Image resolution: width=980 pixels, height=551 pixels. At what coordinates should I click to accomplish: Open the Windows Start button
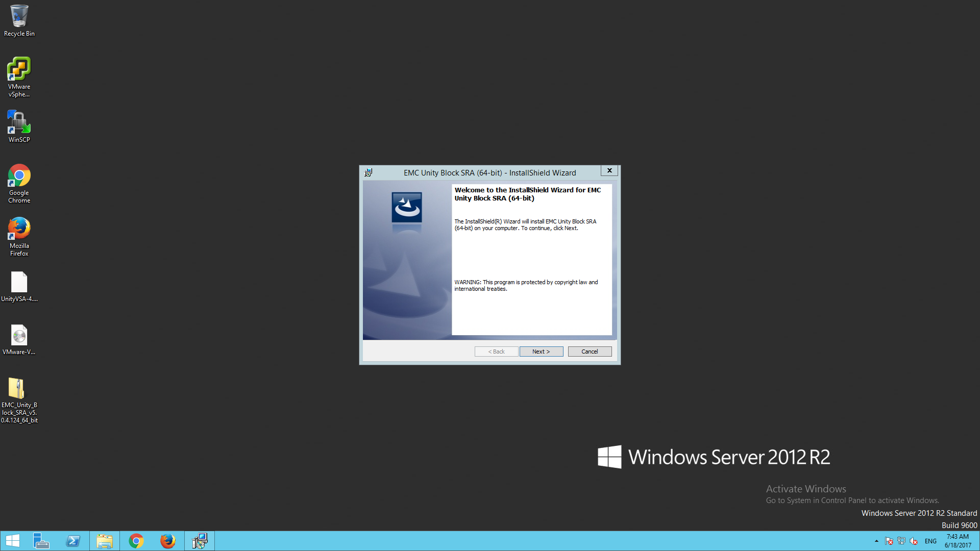click(x=13, y=541)
